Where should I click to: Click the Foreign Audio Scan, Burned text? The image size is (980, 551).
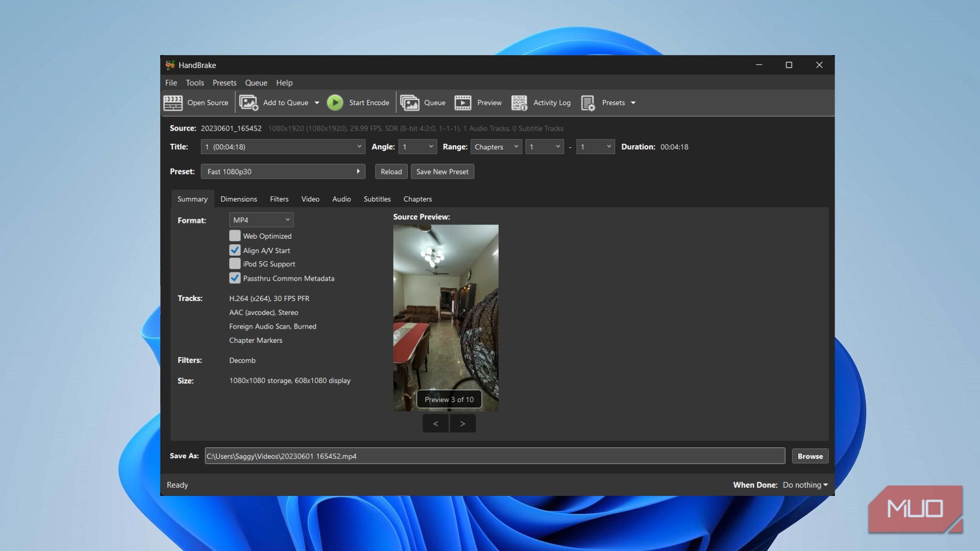point(273,327)
